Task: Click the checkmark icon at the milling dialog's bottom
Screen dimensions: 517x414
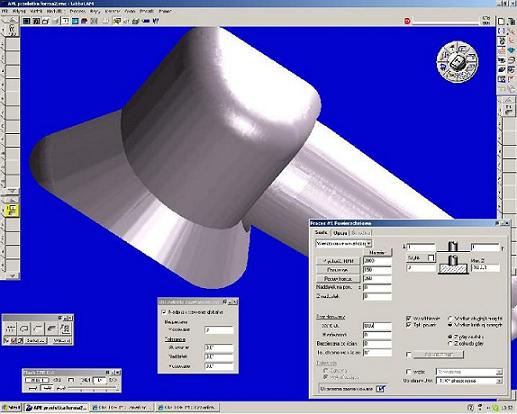Action: click(x=381, y=389)
